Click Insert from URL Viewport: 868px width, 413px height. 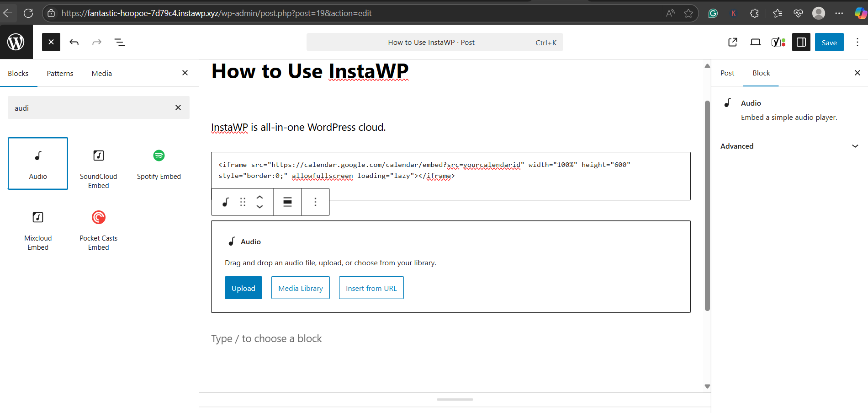click(x=371, y=288)
